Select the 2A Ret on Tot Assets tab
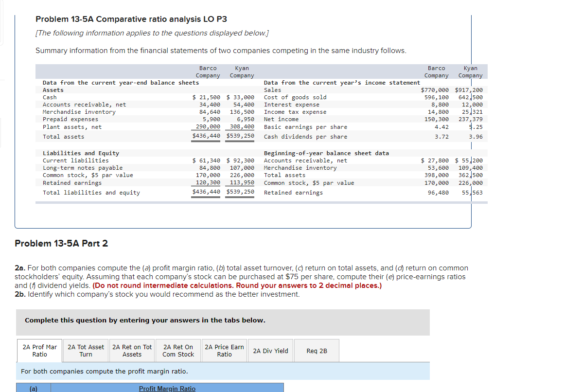The image size is (564, 392). [x=132, y=350]
